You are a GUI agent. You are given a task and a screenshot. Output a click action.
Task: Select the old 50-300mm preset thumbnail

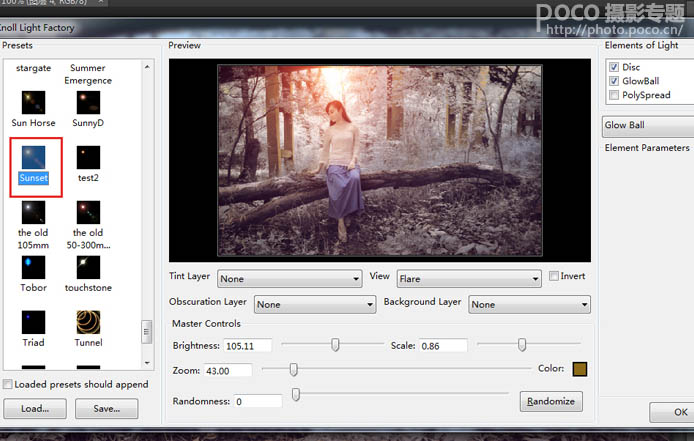[88, 212]
